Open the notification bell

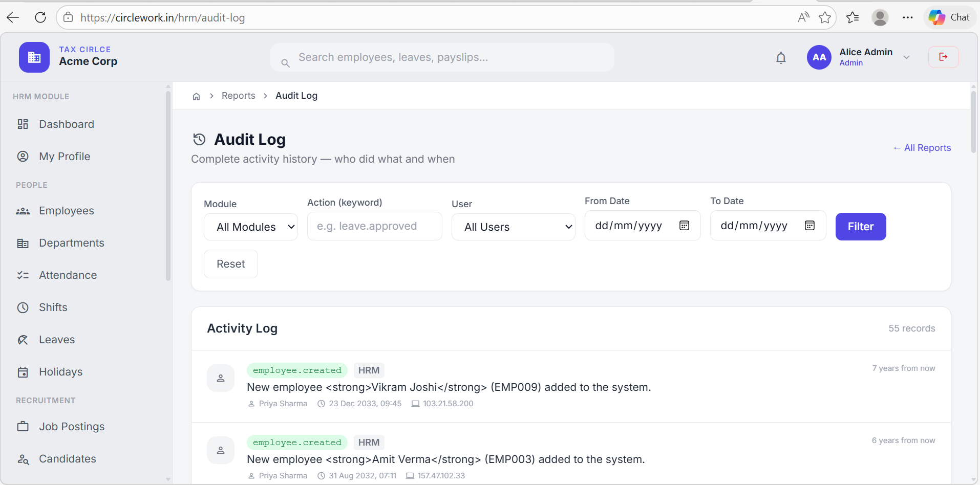pos(781,57)
